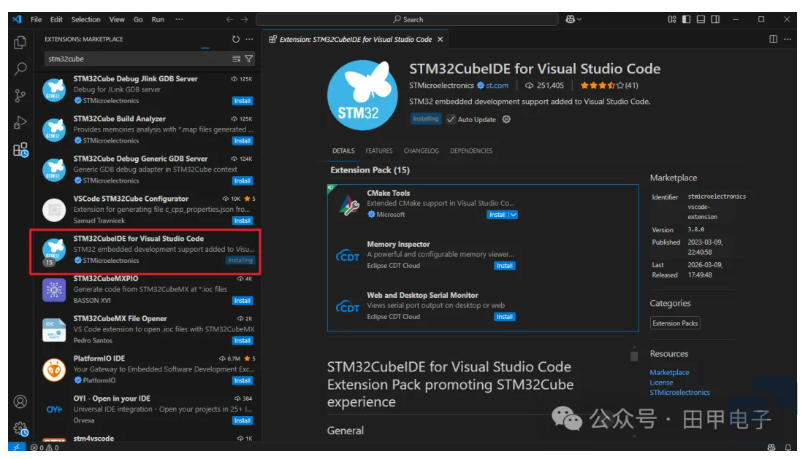Open the Marketplace resource link
Screen dimensions: 806x459
tap(669, 372)
